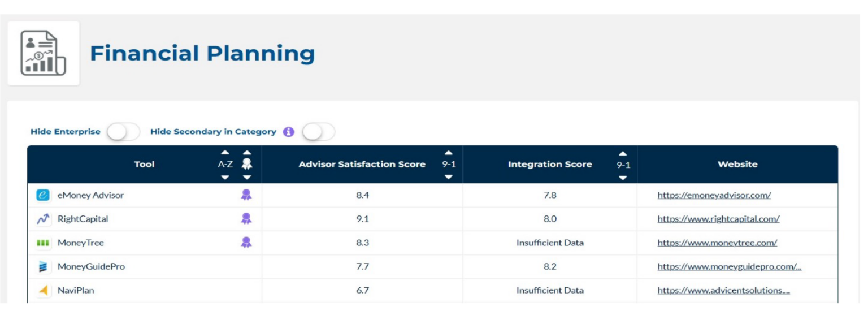Click the MoneyTree logo icon
Screen dimensions: 868x315
point(43,243)
